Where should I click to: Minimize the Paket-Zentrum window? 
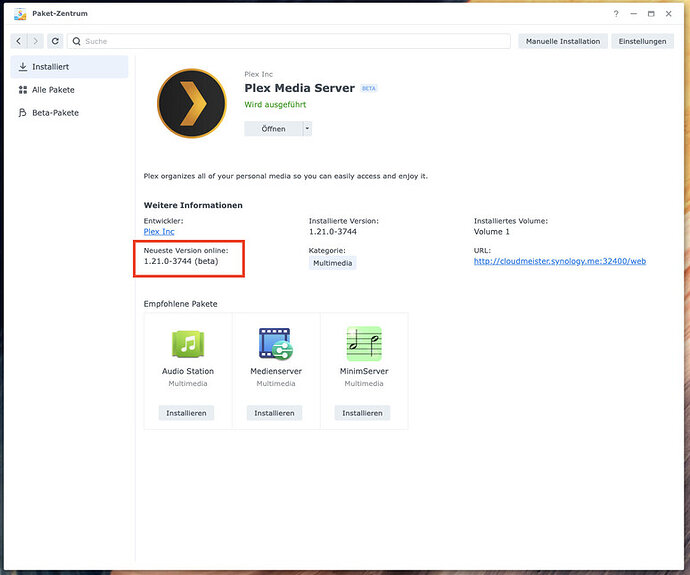point(634,14)
